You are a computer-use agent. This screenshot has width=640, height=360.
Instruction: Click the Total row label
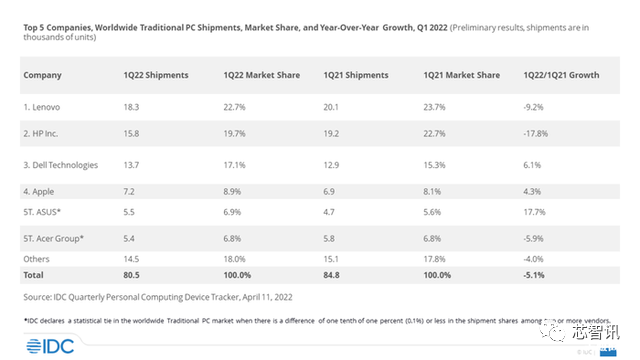(33, 275)
